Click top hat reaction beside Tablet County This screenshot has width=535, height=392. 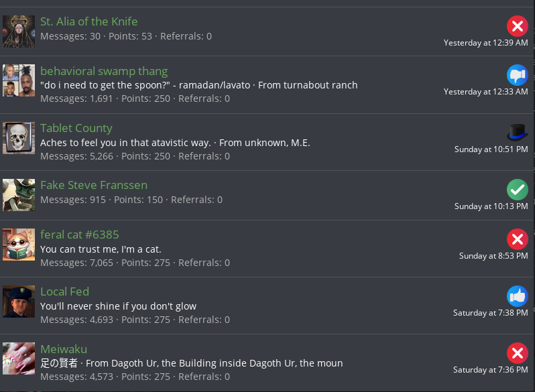pos(517,133)
